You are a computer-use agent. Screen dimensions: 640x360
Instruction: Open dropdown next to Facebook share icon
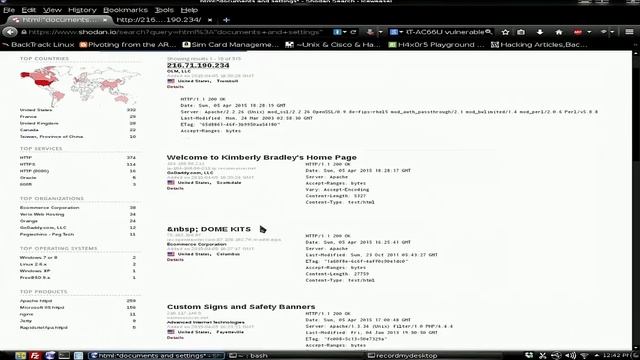point(345,32)
